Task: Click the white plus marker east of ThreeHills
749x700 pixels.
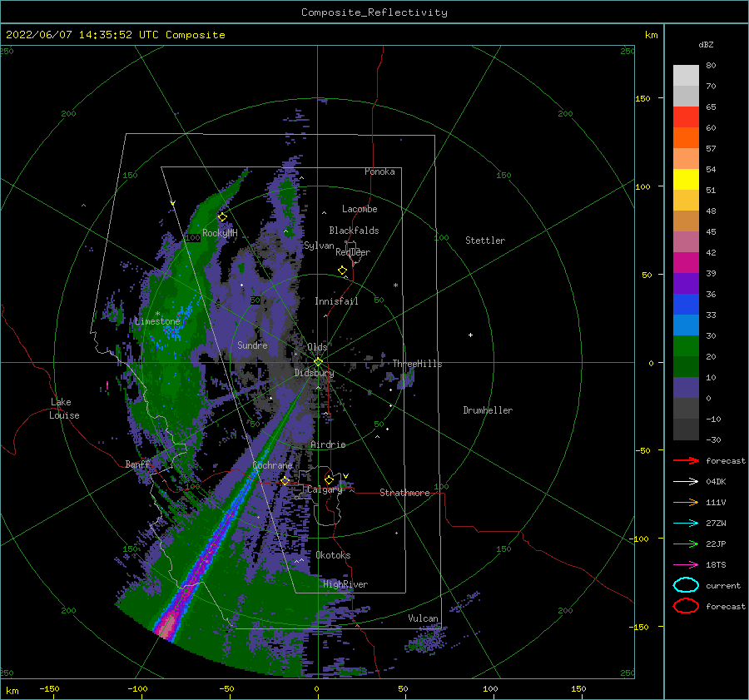Action: (470, 335)
